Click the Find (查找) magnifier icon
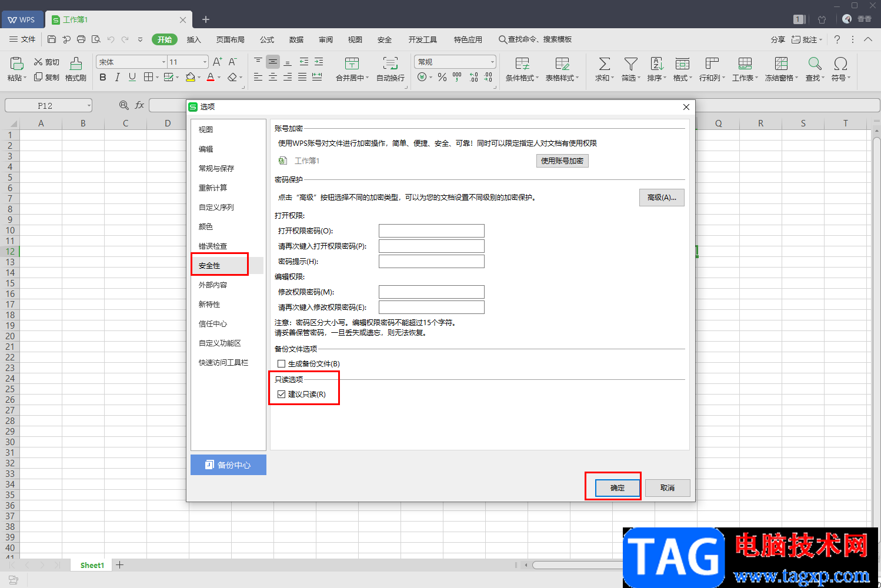Image resolution: width=881 pixels, height=588 pixels. point(815,64)
